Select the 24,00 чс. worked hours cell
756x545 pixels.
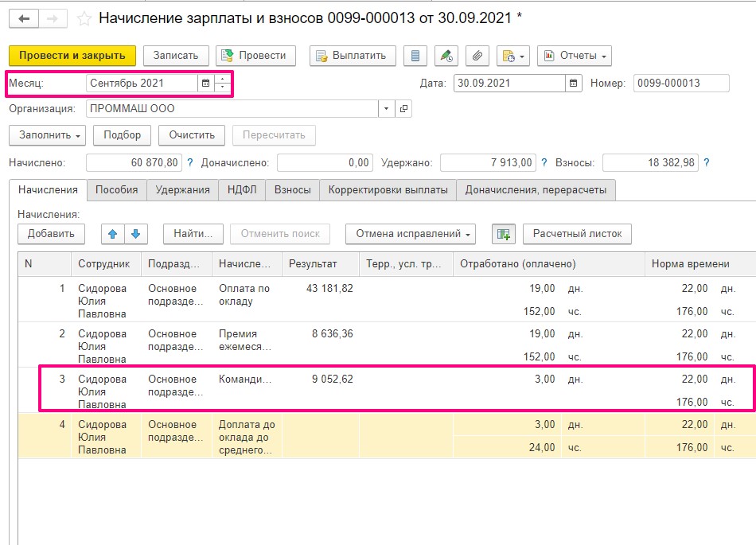pyautogui.click(x=549, y=448)
